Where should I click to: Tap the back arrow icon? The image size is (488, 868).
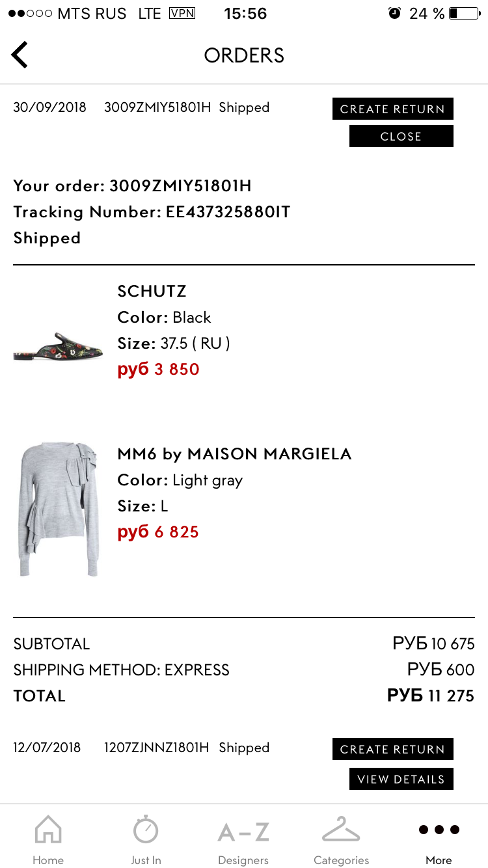(x=20, y=55)
